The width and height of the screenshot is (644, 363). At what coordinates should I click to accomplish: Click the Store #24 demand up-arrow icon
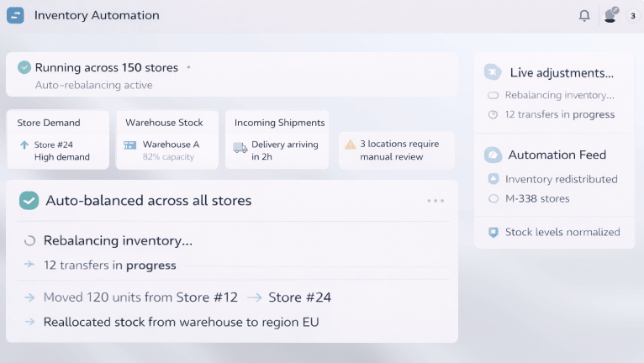tap(24, 145)
